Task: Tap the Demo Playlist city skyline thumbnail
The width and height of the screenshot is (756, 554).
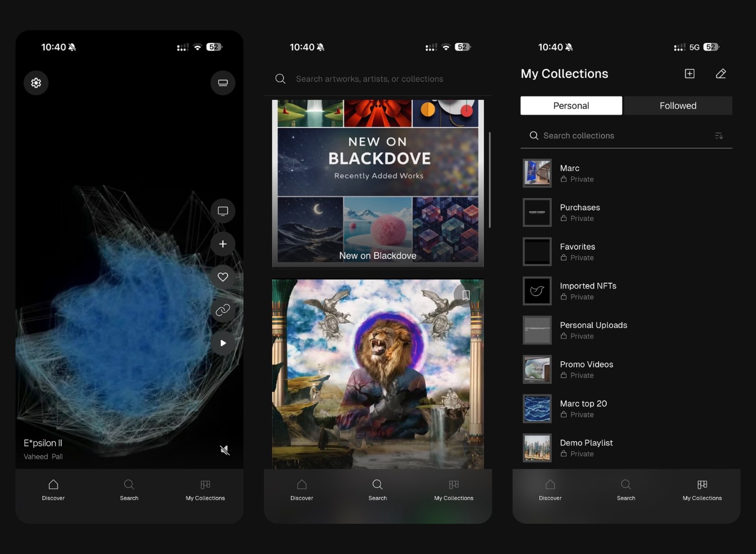Action: (x=537, y=448)
